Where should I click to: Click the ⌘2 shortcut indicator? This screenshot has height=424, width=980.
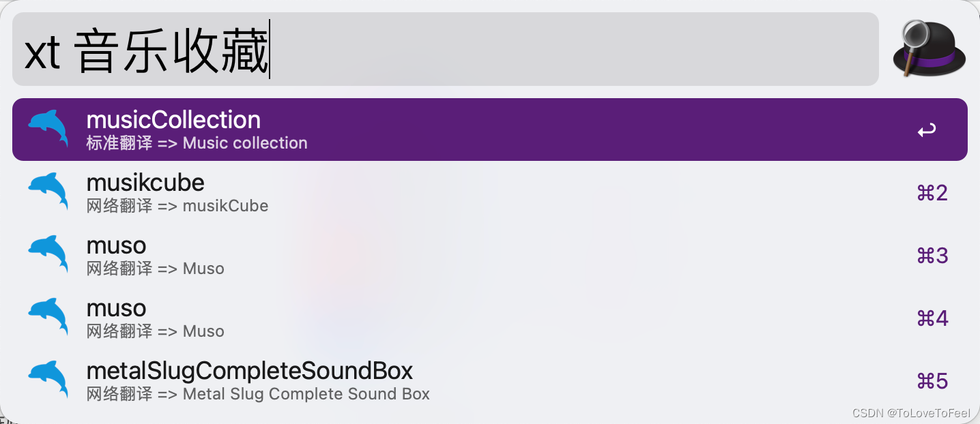(x=932, y=193)
